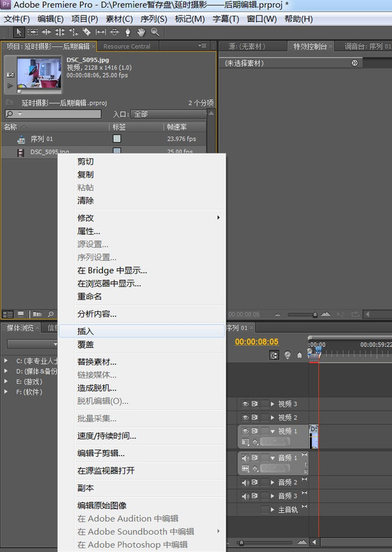Open the 入口 全部 dropdown
Screen dimensions: 392x552
(168, 114)
